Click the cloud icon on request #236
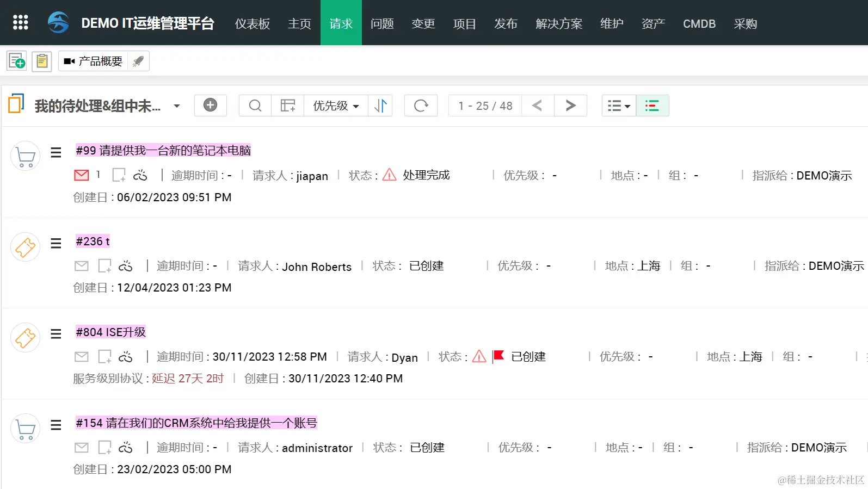 (x=126, y=265)
